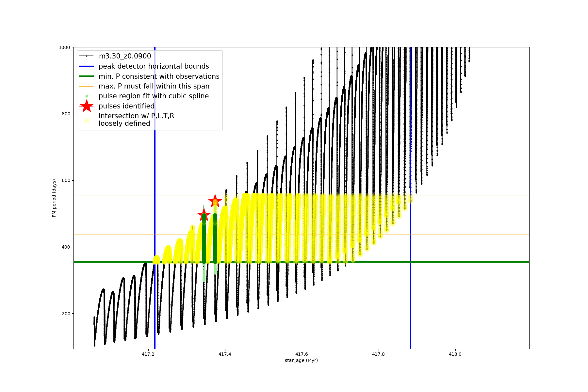Screen dimensions: 588x392
Task: Click the 200 tick label on the y-axis
Action: tap(66, 314)
